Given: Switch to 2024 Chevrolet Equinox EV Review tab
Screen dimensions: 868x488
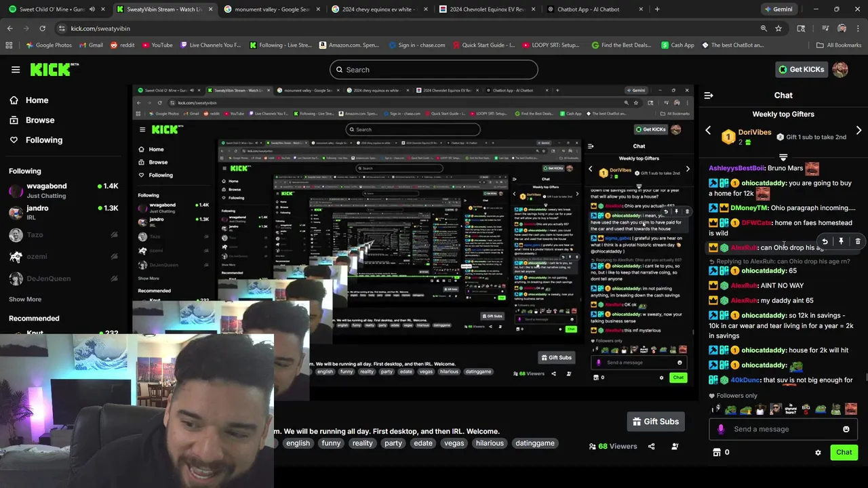Looking at the screenshot, I should (487, 9).
